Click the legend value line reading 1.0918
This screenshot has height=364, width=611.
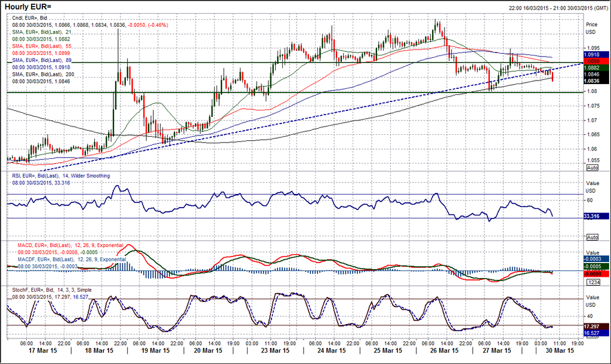41,67
